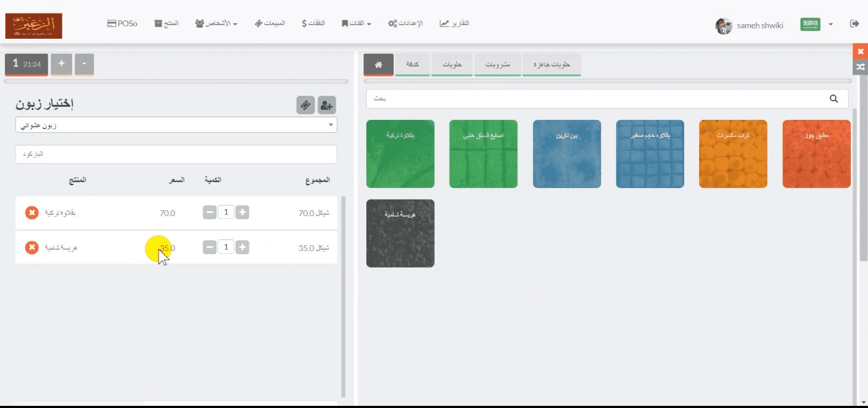
Task: Open the التقارير reports menu
Action: pos(454,24)
